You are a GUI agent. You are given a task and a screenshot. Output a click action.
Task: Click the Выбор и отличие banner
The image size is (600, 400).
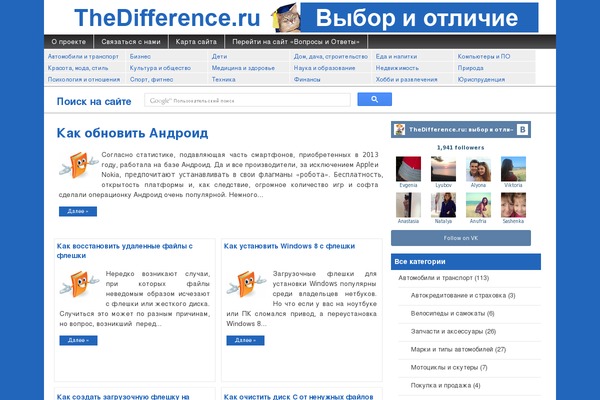pyautogui.click(x=419, y=18)
